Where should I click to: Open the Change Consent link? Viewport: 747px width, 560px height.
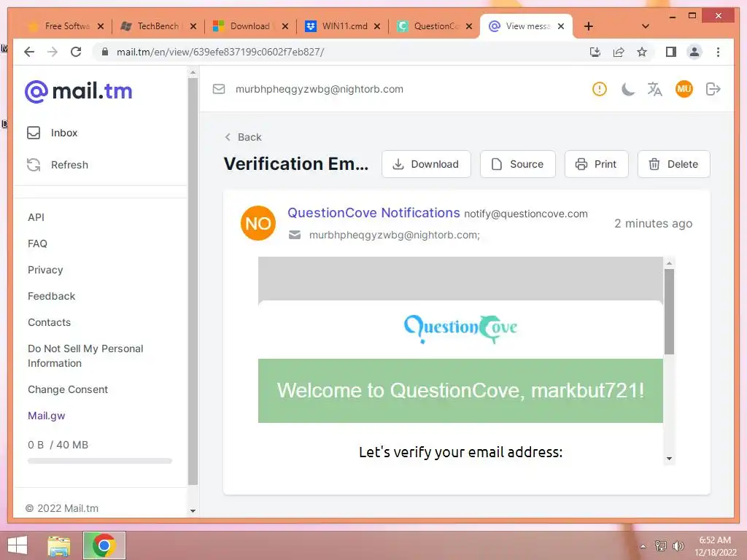(x=68, y=389)
